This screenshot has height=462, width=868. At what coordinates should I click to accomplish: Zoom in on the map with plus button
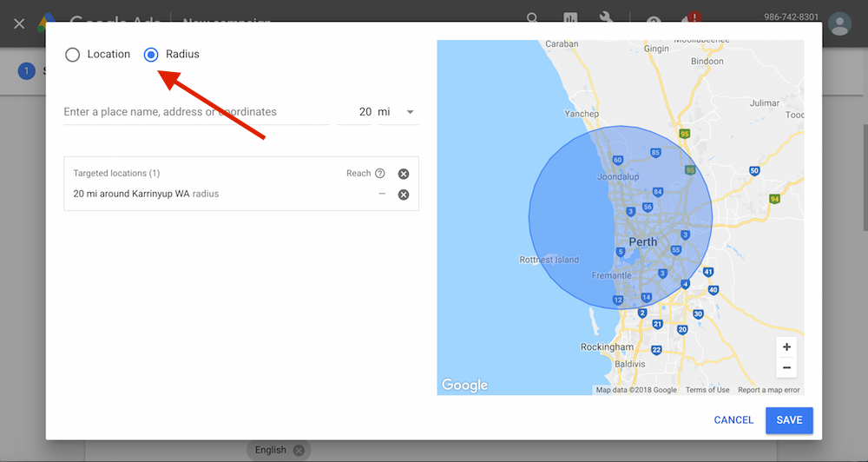pyautogui.click(x=786, y=347)
